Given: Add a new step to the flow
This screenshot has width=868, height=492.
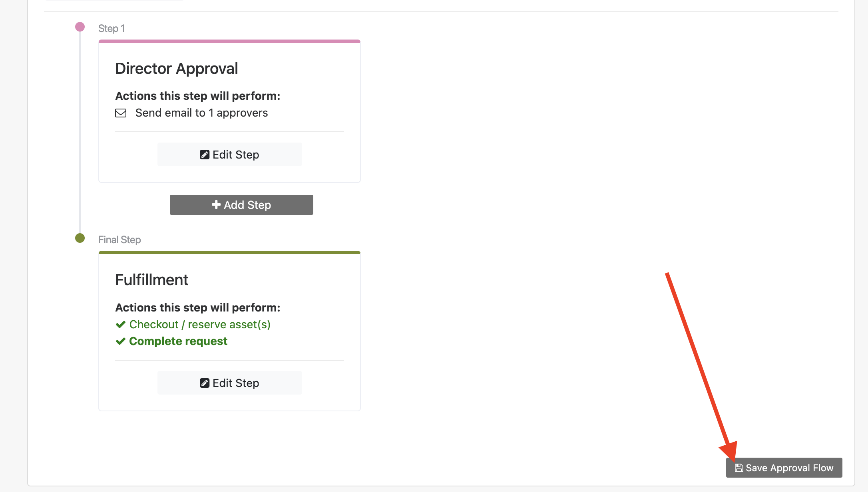Looking at the screenshot, I should [241, 205].
